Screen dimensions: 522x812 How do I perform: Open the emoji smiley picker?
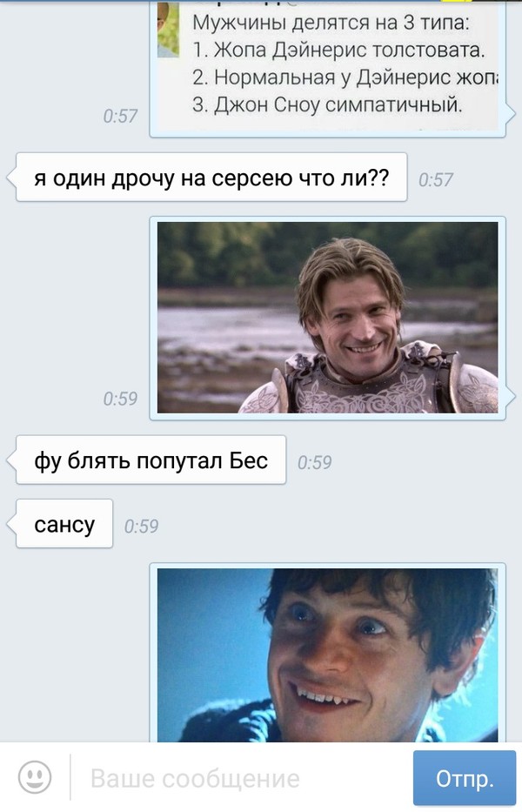[x=35, y=777]
